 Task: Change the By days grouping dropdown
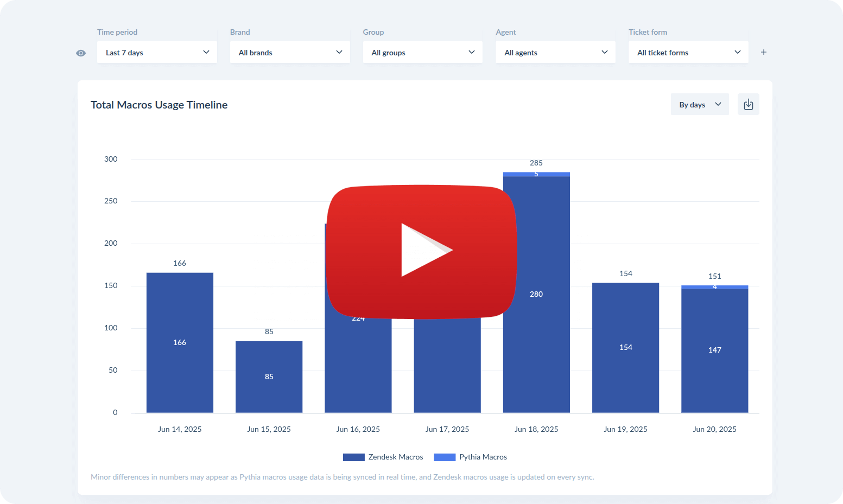click(x=699, y=105)
